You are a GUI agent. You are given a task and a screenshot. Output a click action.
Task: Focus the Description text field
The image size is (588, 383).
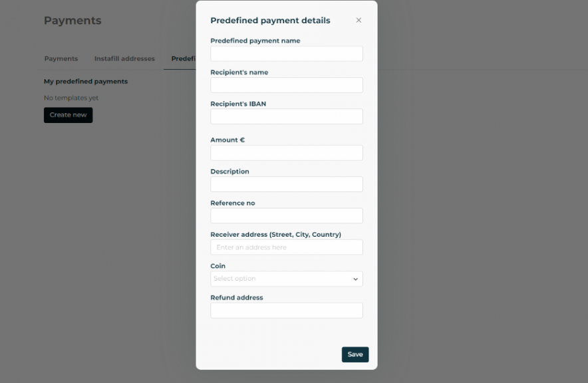click(x=287, y=184)
